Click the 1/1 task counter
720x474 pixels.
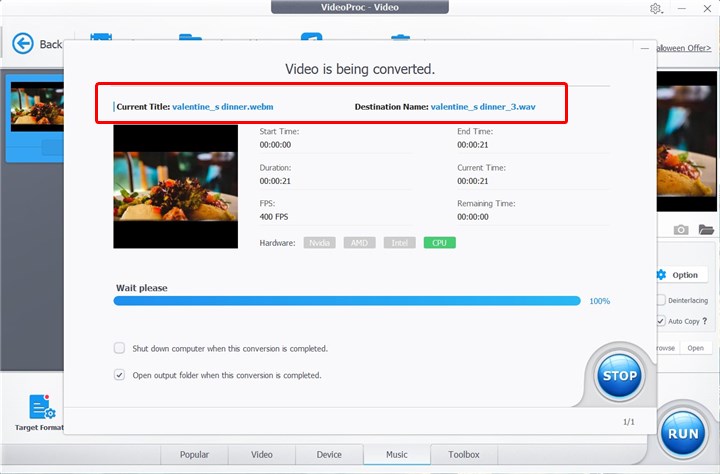point(629,422)
